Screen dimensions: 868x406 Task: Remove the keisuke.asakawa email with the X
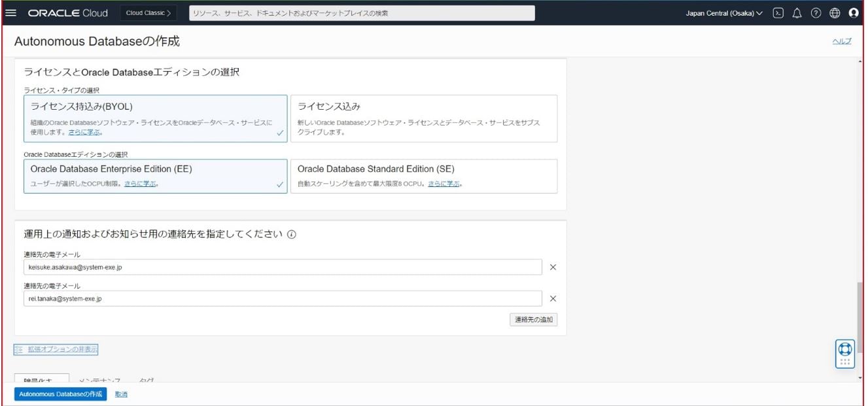551,267
